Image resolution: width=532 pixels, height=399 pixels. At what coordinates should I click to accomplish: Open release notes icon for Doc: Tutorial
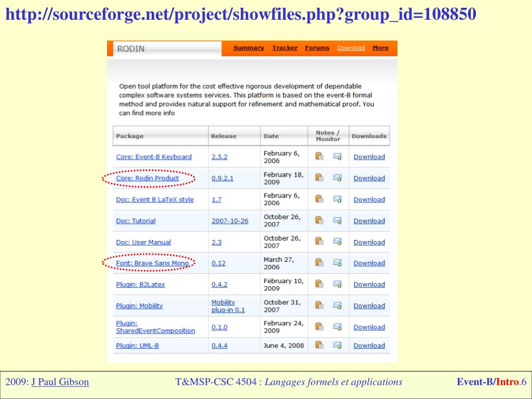(x=320, y=220)
